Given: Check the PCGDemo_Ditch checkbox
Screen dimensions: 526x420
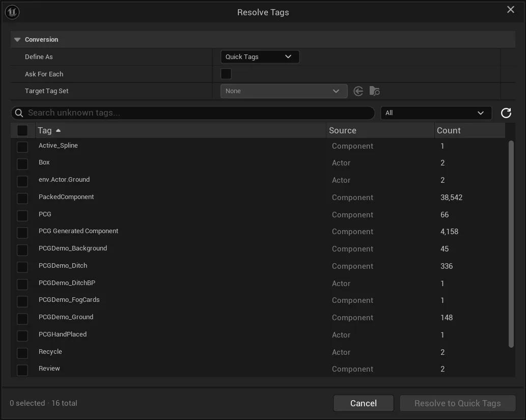Looking at the screenshot, I should 22,267.
